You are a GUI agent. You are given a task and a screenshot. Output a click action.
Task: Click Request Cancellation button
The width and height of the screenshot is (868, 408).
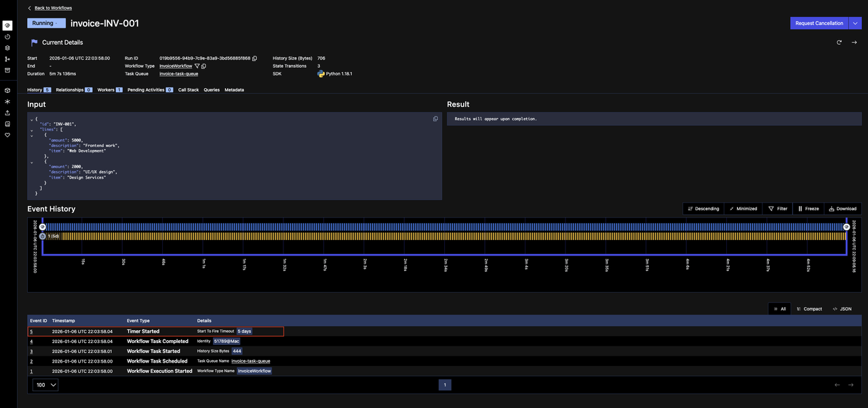819,23
